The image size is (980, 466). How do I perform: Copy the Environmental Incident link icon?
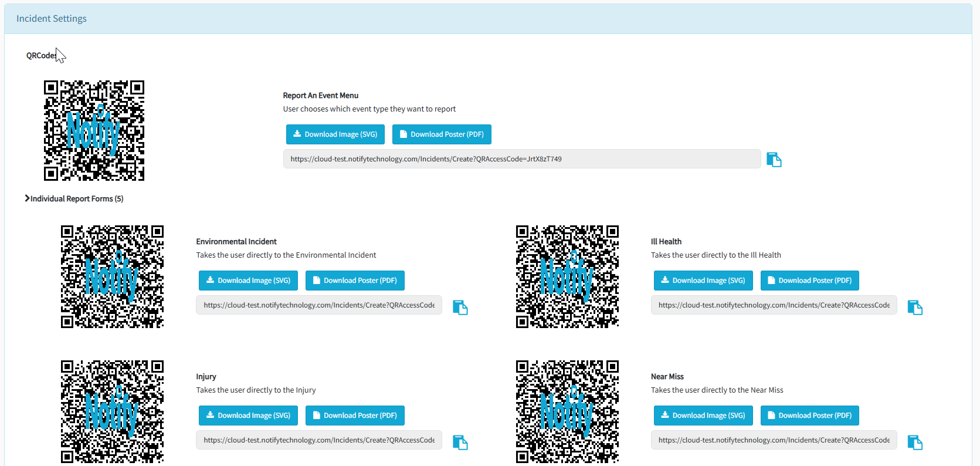(460, 308)
